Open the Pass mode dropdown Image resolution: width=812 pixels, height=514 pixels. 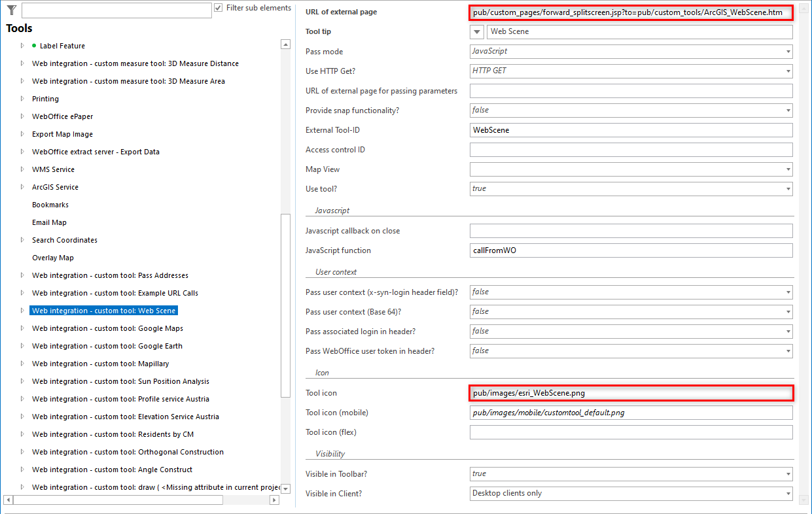[786, 51]
